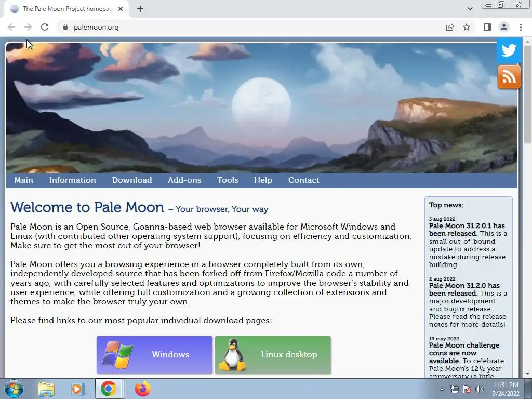Screen dimensions: 532x399
Task: Open the Information menu
Action: coord(73,180)
